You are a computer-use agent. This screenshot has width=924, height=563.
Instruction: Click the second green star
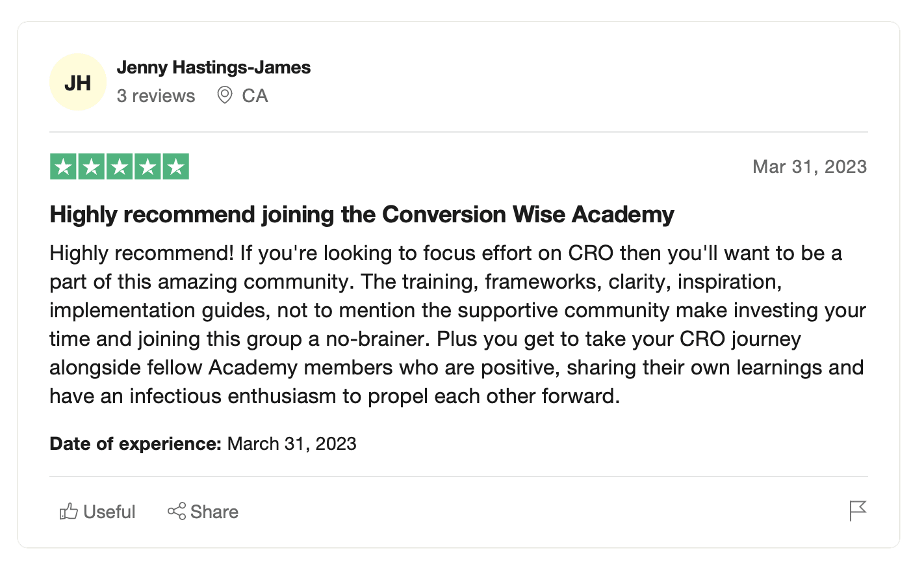coord(92,167)
